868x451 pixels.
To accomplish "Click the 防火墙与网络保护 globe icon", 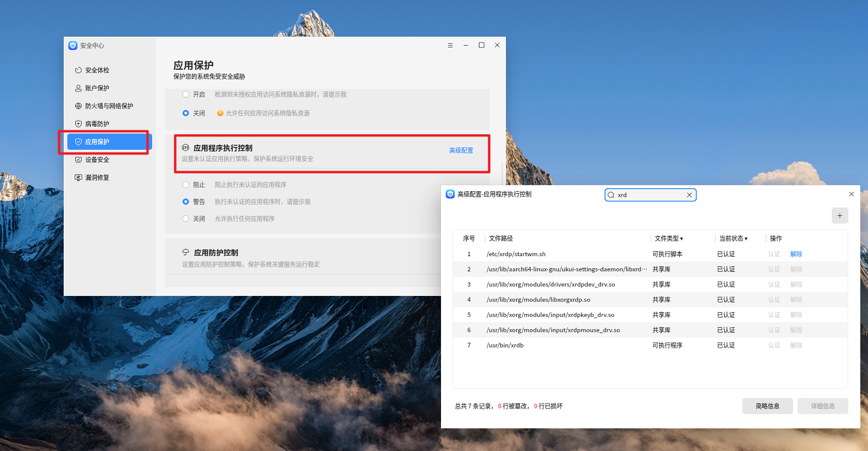I will [x=78, y=106].
